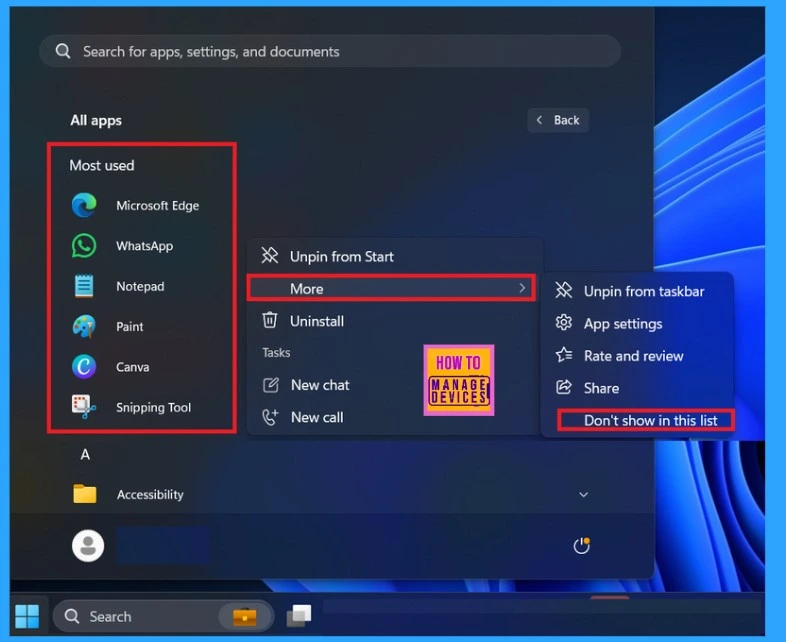
Task: Click the unpin icon beside Unpin from taskbar
Action: click(564, 290)
